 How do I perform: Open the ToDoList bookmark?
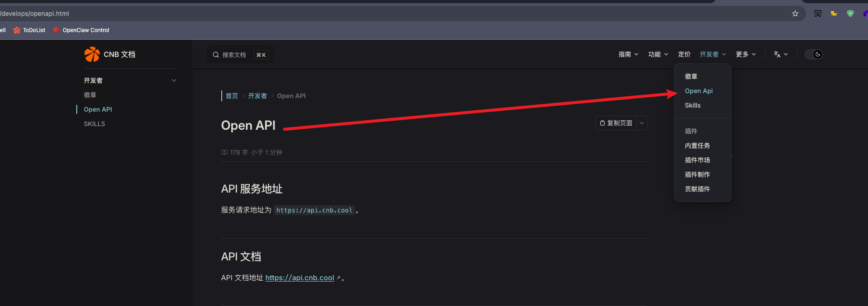click(x=30, y=30)
